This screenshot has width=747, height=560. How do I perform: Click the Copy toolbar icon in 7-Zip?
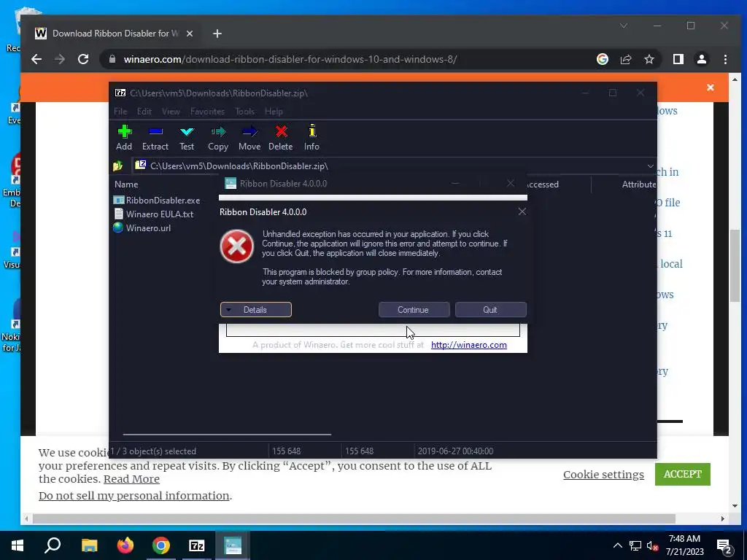coord(218,138)
